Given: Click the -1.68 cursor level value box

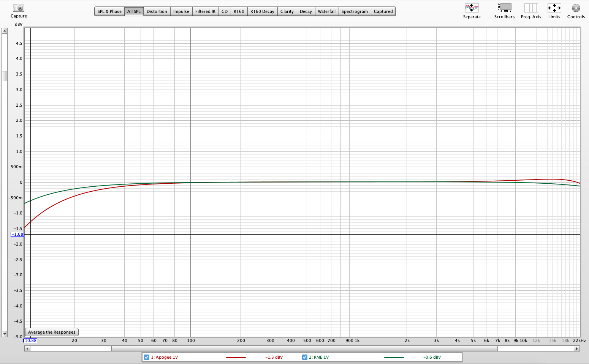Looking at the screenshot, I should point(17,234).
